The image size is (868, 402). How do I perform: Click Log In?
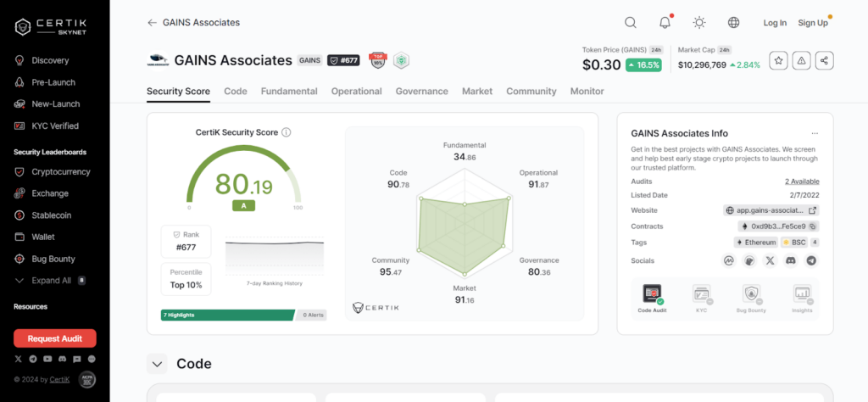coord(775,23)
